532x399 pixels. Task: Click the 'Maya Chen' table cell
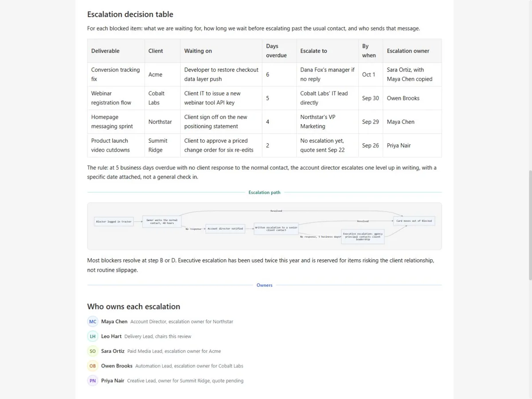pyautogui.click(x=412, y=121)
